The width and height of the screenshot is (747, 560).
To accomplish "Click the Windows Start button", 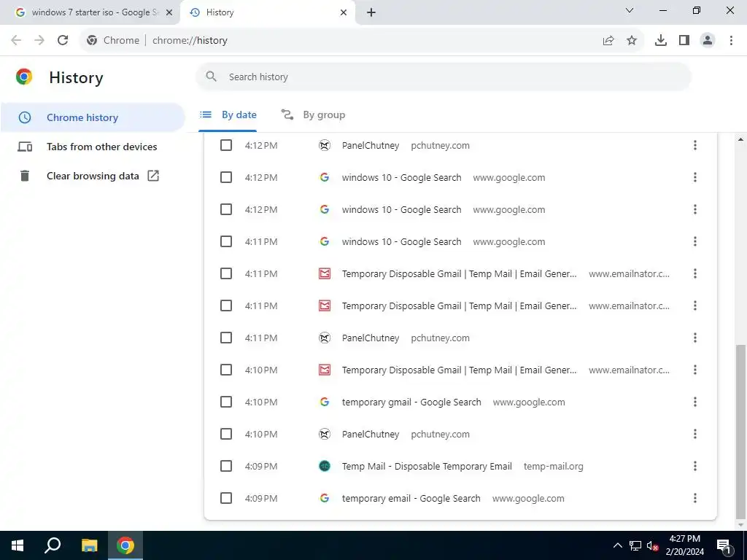I will pos(18,545).
